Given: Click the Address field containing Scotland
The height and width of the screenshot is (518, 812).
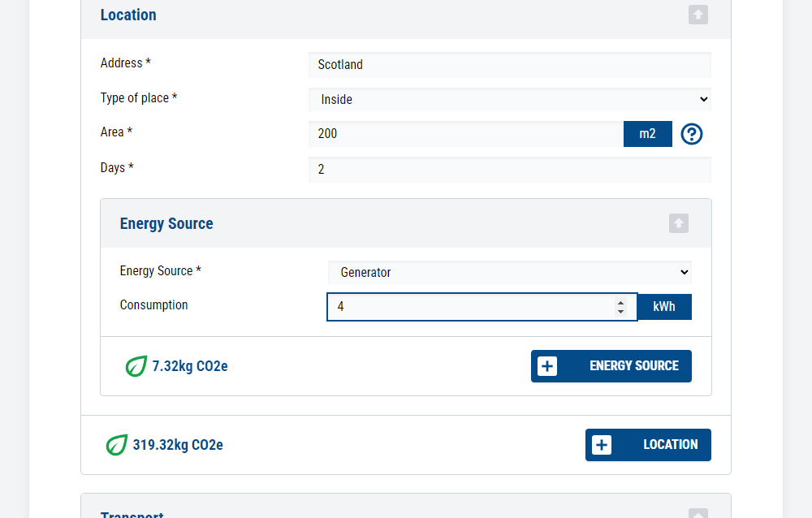Looking at the screenshot, I should 509,65.
